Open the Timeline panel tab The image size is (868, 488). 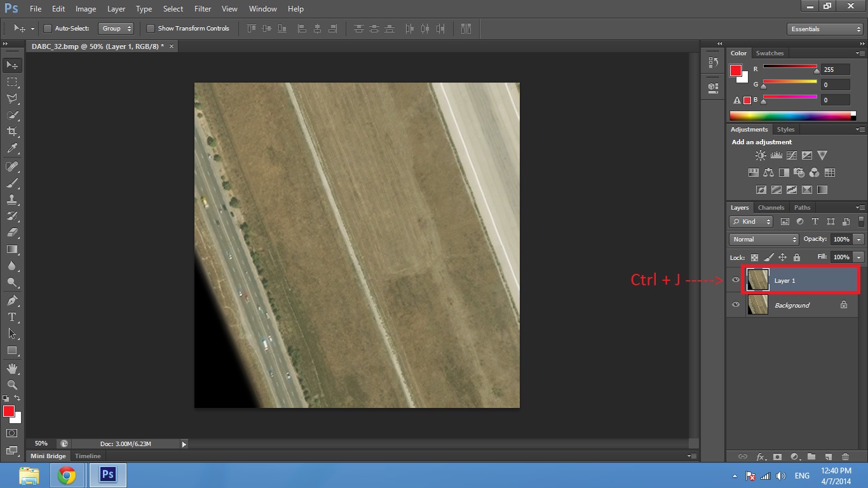coord(88,456)
